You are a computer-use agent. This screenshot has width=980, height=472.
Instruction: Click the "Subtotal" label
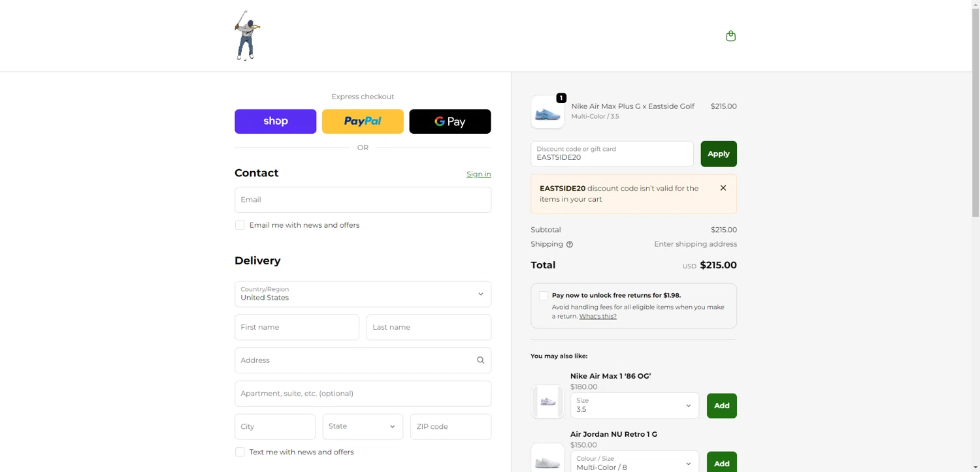point(546,230)
